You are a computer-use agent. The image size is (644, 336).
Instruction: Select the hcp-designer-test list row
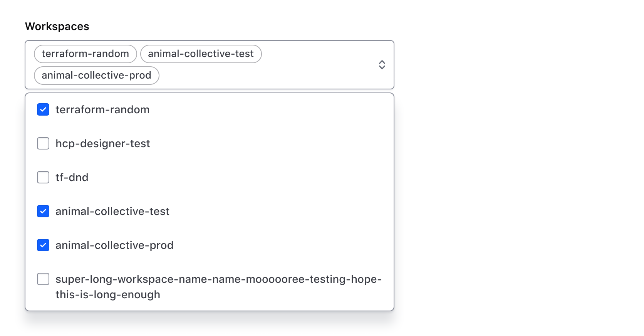(103, 143)
